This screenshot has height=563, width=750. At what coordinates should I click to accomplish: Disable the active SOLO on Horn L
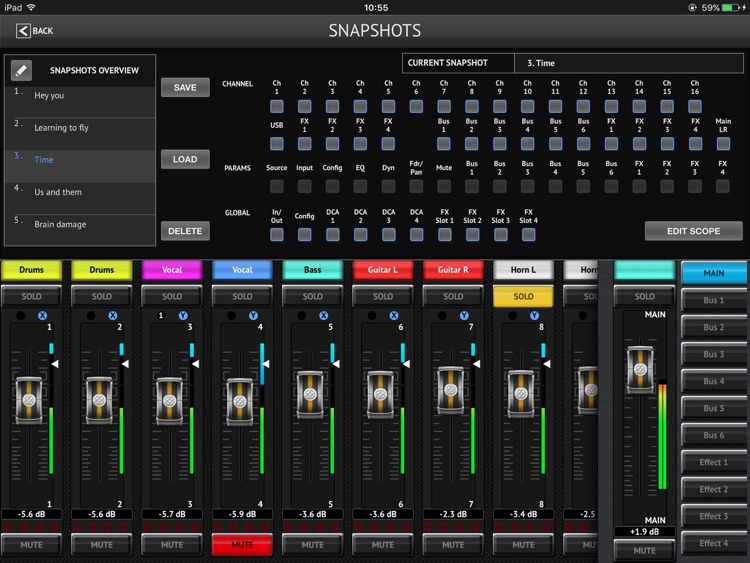523,296
